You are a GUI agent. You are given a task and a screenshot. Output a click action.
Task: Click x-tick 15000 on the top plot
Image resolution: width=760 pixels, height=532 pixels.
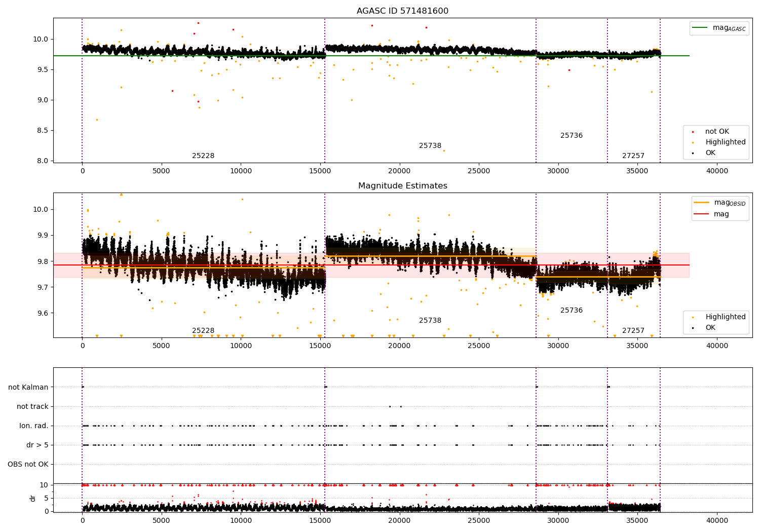[x=320, y=171]
